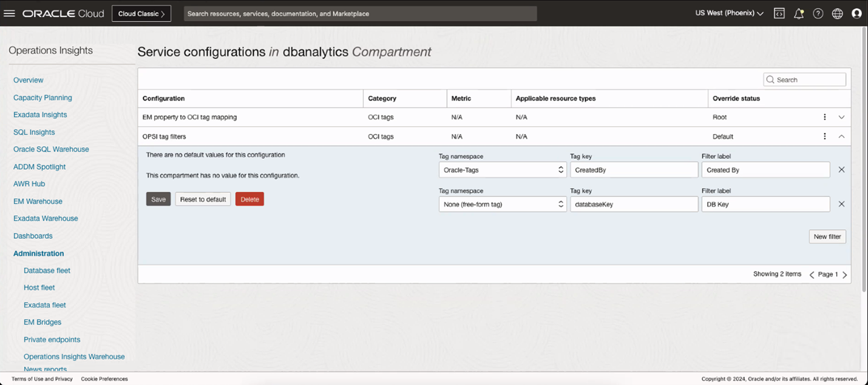Click the page vertical scrollbar
The width and height of the screenshot is (868, 385).
(x=864, y=160)
